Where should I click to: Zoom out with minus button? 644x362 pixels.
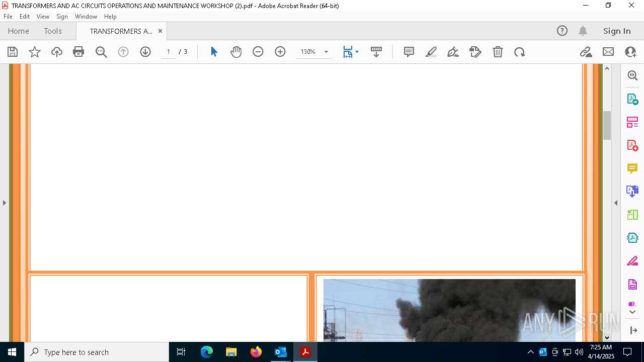pos(258,52)
